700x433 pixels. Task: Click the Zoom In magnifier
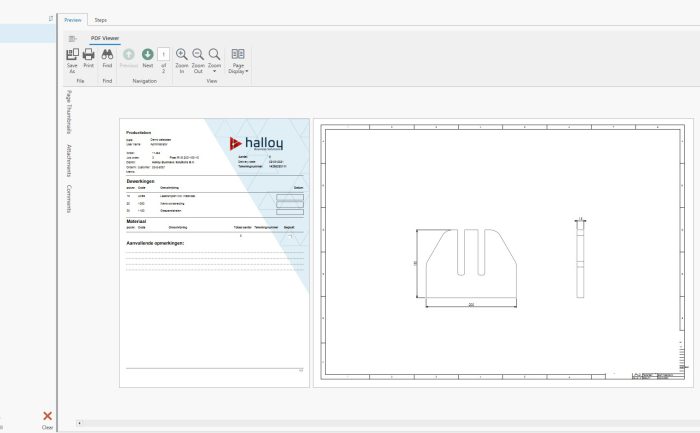click(182, 58)
